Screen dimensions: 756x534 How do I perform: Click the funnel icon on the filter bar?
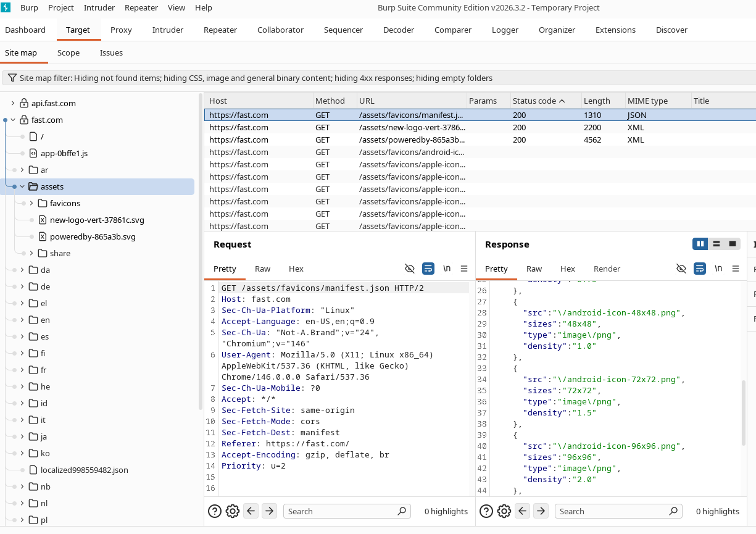pos(12,78)
